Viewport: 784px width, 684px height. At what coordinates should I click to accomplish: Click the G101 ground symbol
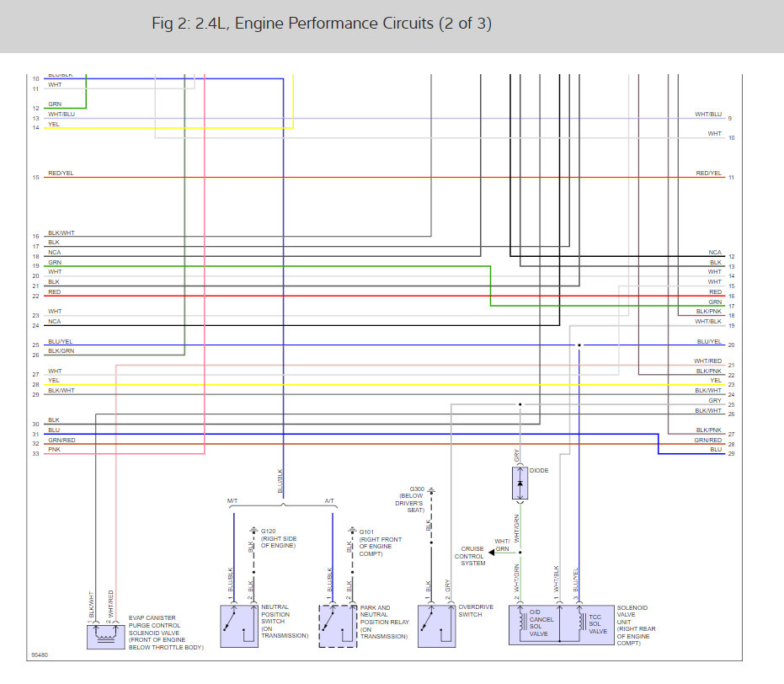(353, 530)
